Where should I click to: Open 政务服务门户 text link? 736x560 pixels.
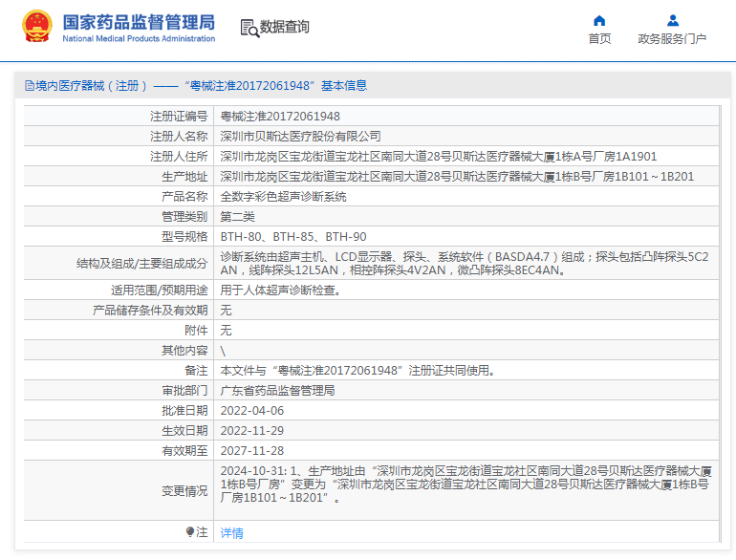coord(672,39)
